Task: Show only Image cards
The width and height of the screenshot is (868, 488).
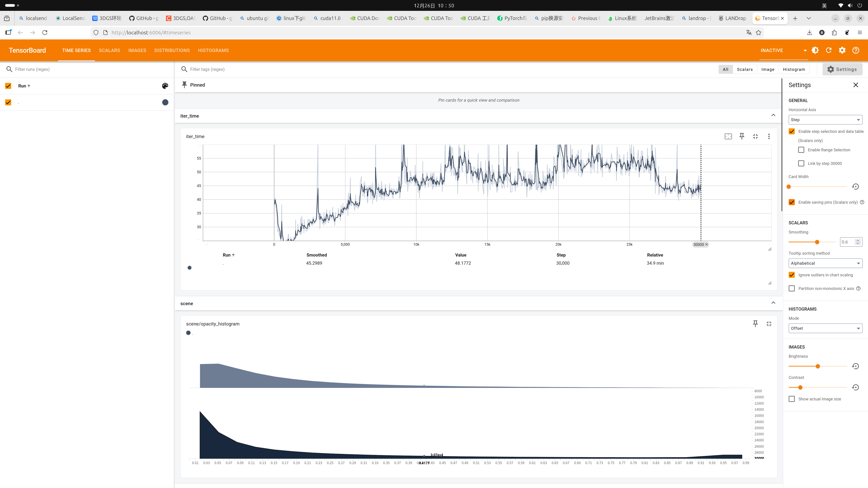Action: [x=768, y=69]
